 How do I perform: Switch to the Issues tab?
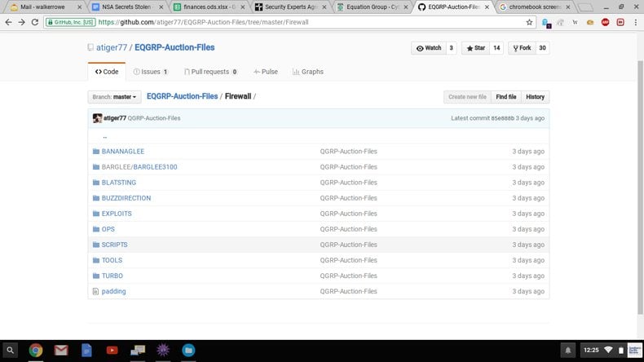(150, 72)
